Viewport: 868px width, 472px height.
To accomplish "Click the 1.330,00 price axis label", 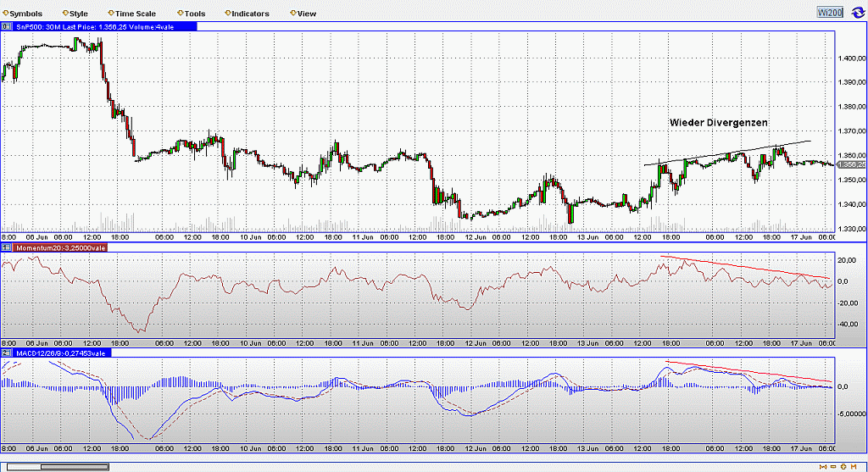I will [852, 229].
